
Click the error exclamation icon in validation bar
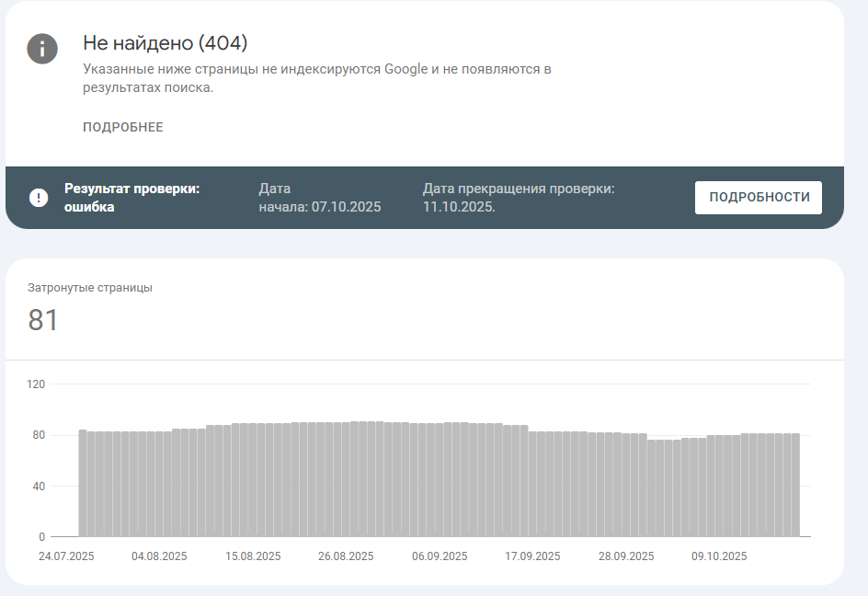[x=39, y=198]
